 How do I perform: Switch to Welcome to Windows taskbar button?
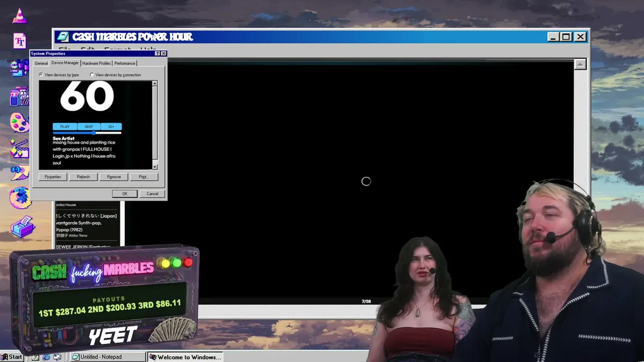(186, 357)
